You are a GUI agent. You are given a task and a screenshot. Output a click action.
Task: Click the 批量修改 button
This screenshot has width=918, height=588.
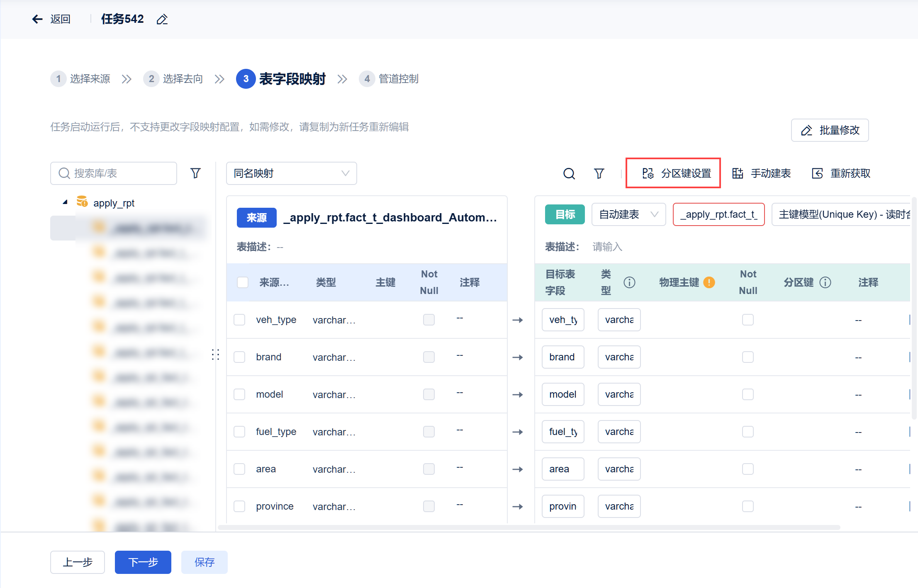(x=830, y=130)
